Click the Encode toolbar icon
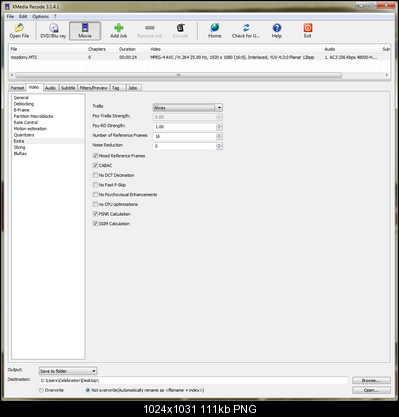Viewport: 399px width, 417px height. [x=180, y=31]
